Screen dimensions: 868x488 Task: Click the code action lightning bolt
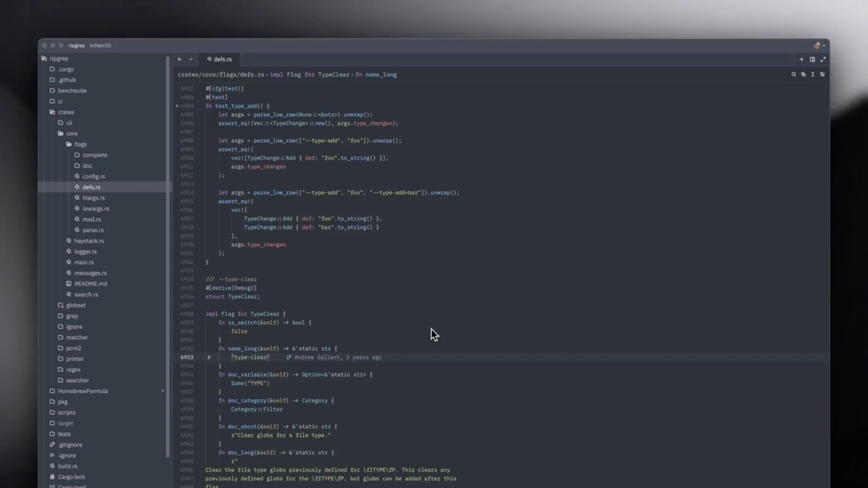coord(209,357)
